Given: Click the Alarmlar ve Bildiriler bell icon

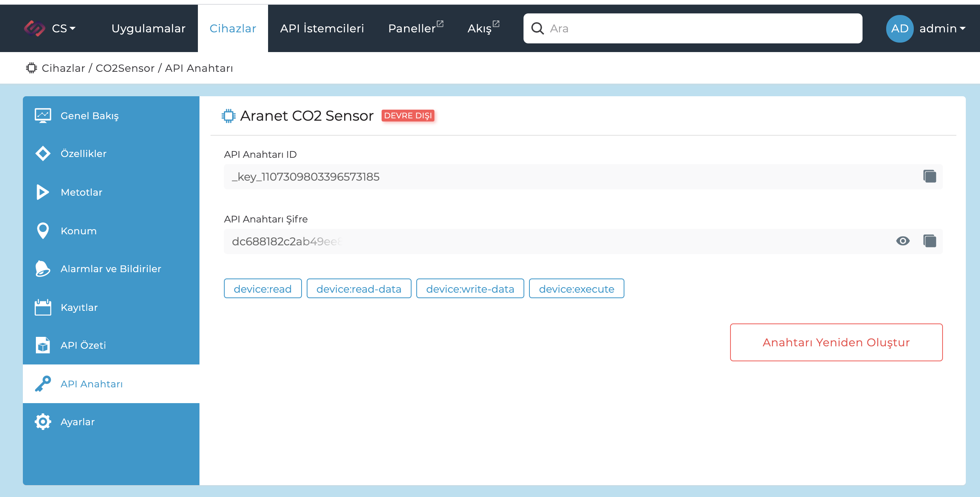Looking at the screenshot, I should pyautogui.click(x=43, y=269).
